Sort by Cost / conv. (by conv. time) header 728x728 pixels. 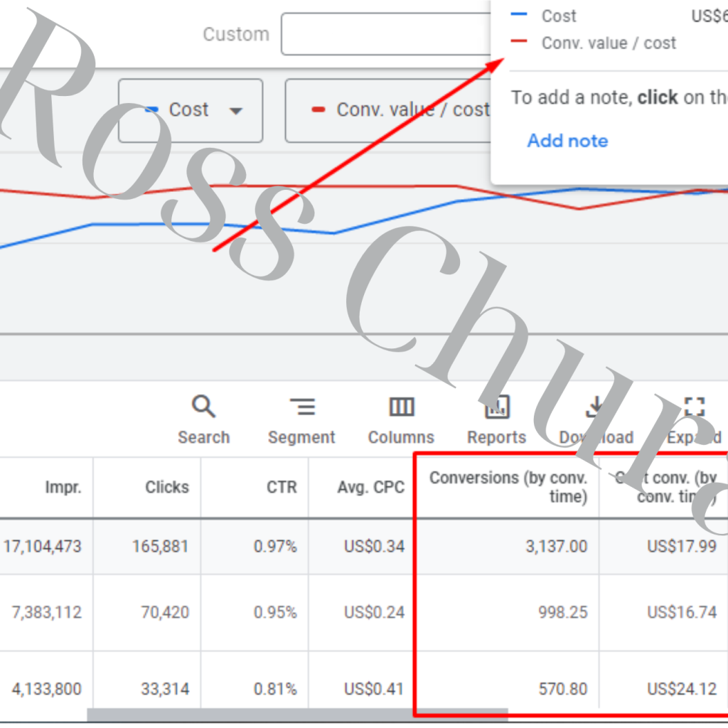665,487
